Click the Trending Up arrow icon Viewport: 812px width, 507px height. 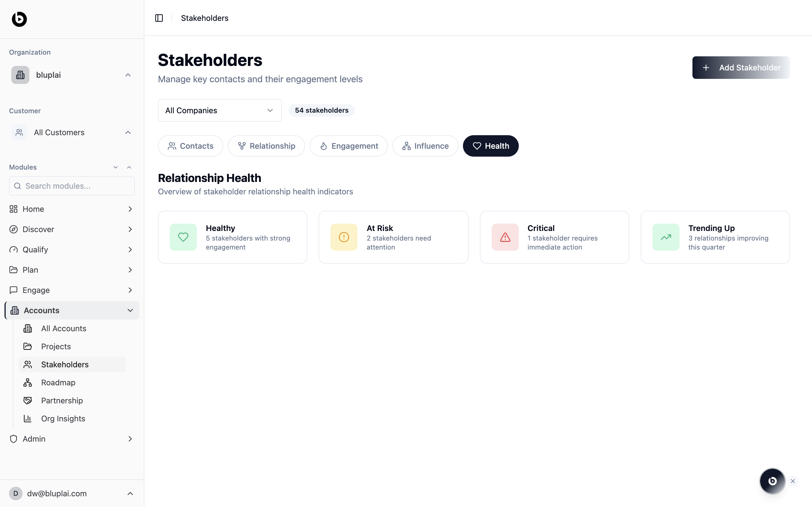click(x=666, y=237)
